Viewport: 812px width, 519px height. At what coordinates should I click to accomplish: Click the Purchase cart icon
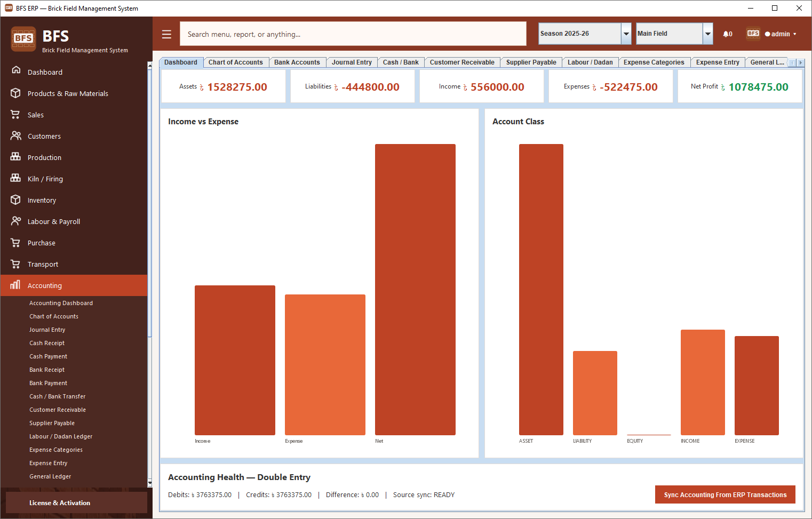click(15, 243)
